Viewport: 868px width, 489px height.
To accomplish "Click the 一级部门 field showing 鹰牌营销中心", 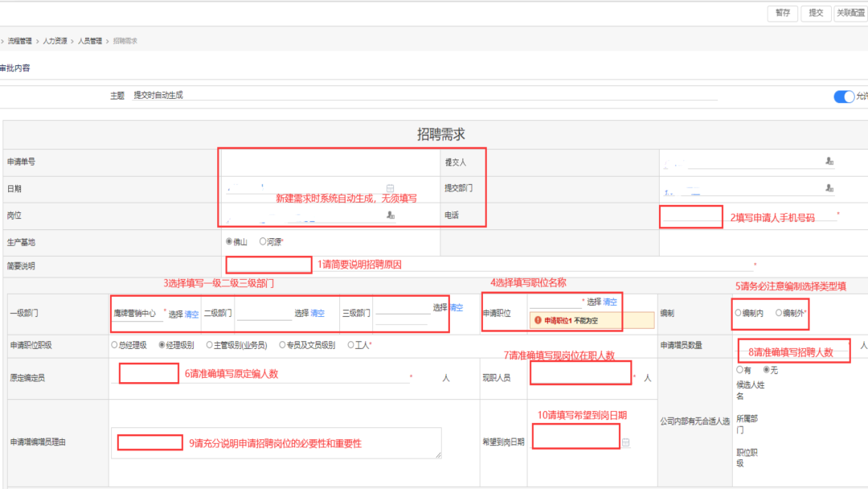I will [x=137, y=314].
